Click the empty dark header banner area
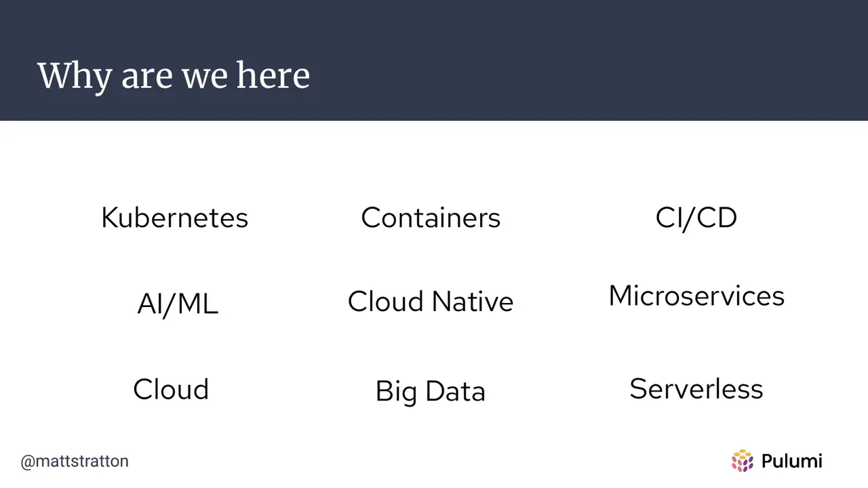Screen dimensions: 868x488 click(583, 61)
